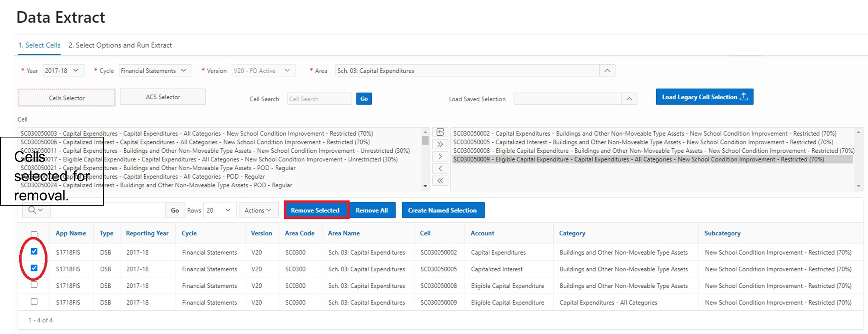Click the Load Legacy Cell Selection upload button

click(704, 97)
